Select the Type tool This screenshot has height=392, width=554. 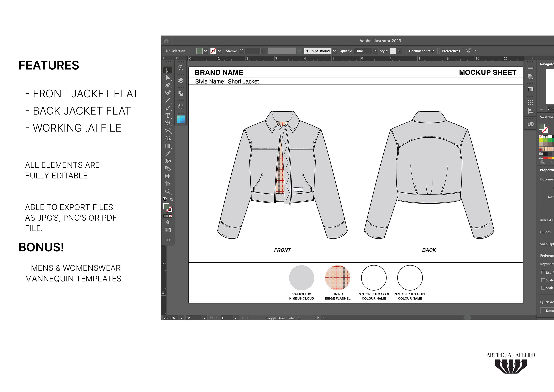coord(168,115)
